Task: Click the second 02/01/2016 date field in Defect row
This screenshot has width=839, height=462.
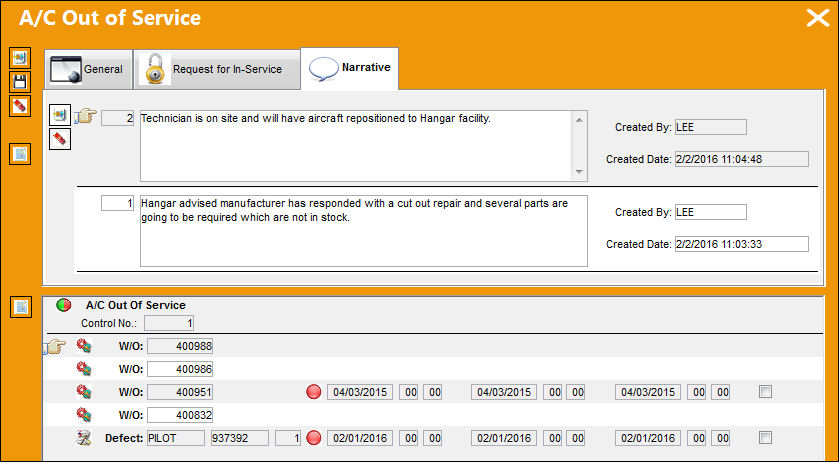Action: (x=504, y=438)
